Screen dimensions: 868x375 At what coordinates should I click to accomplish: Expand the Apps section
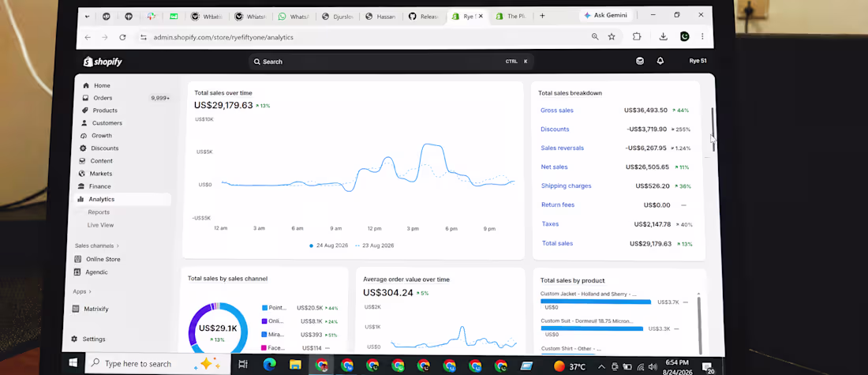pyautogui.click(x=82, y=291)
